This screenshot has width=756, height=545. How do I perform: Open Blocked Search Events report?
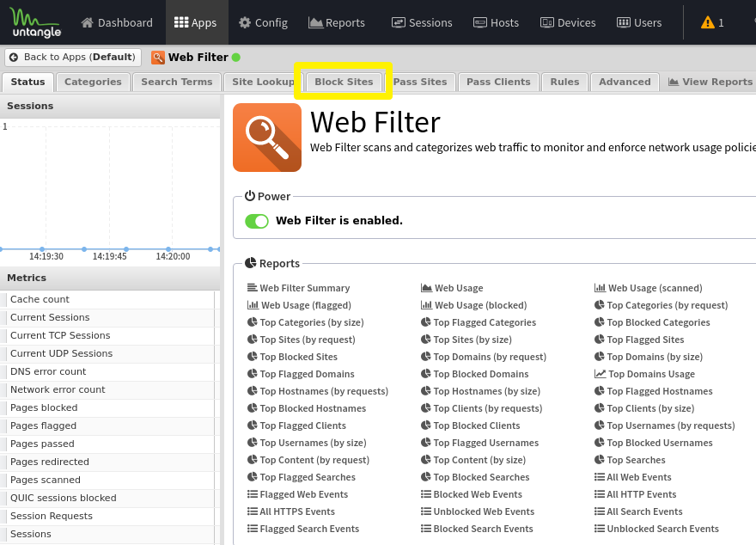(x=477, y=529)
